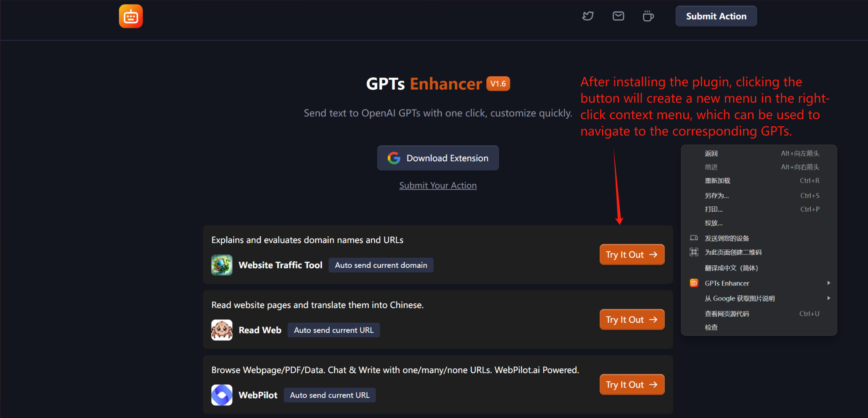Select 查看网页源代码 menu entry
Screen dimensions: 868x418
727,314
